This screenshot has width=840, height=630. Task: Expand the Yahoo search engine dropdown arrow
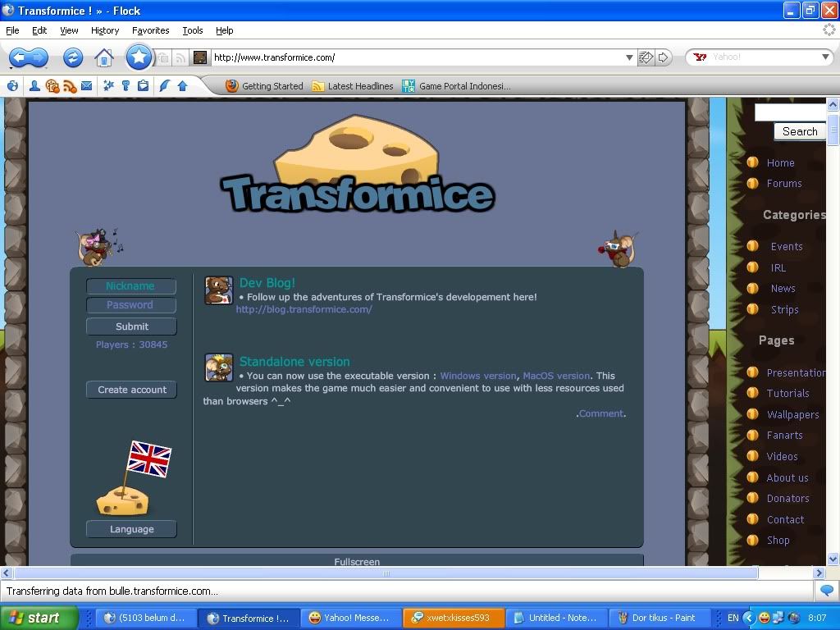click(825, 57)
